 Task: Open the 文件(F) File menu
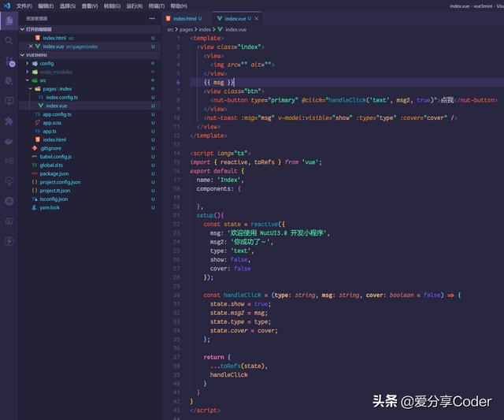coord(24,6)
